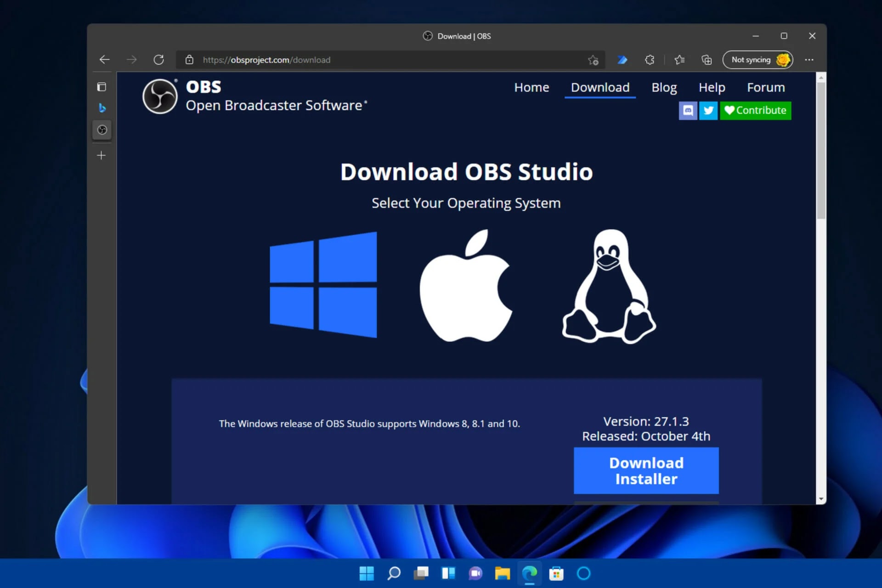Open the vertical tabs pane toggle icon
The image size is (882, 588).
(x=102, y=87)
